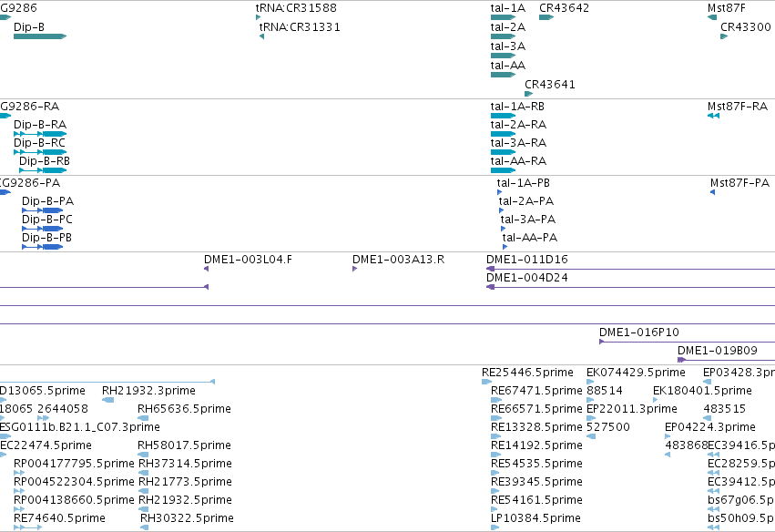
Task: Click the RE74640.5prime EST label
Action: tap(59, 518)
